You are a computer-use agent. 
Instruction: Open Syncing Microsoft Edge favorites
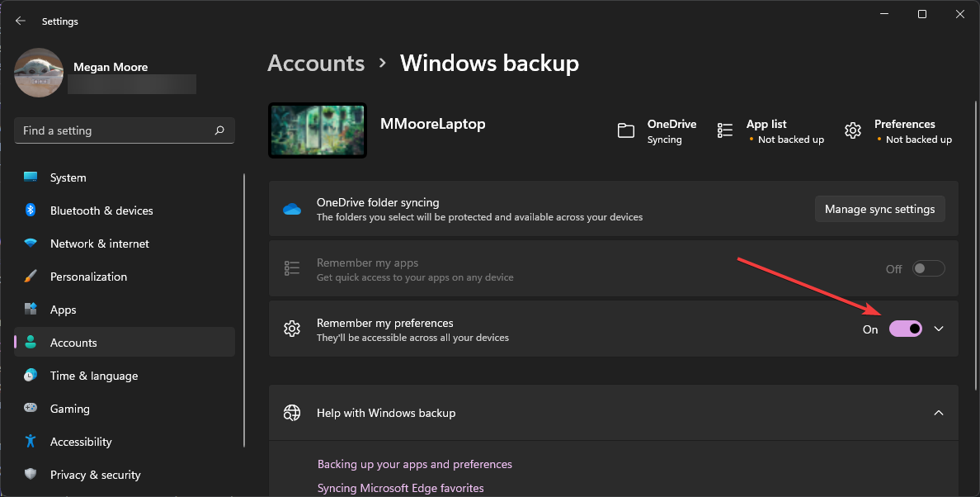pos(401,488)
